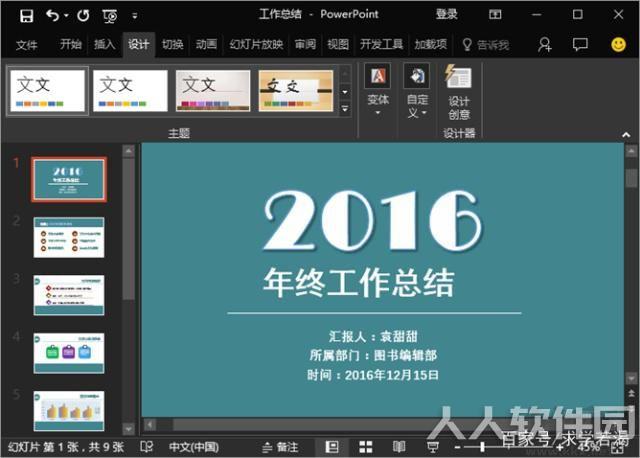
Task: Click the 汇报人：袁甜甜 line
Action: click(373, 336)
